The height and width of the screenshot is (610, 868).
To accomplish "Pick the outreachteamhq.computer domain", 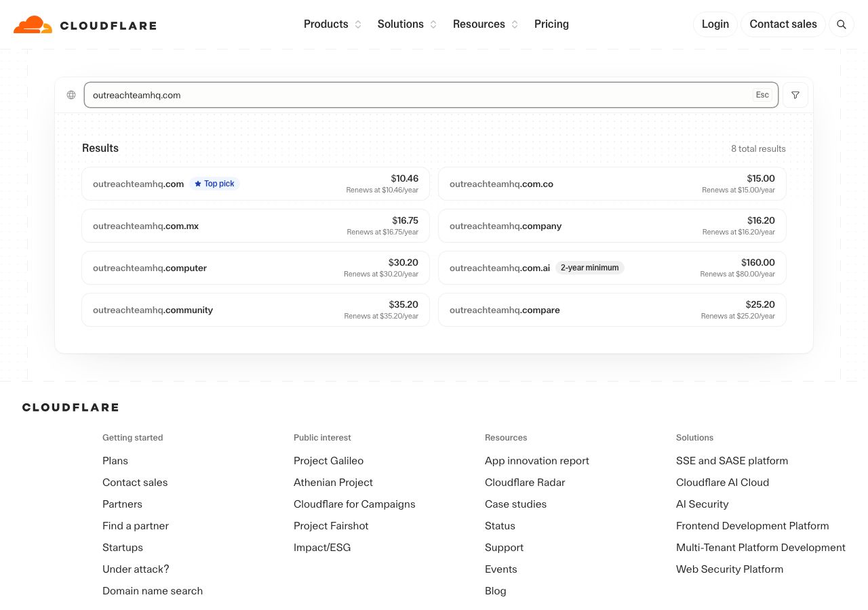I will (256, 268).
